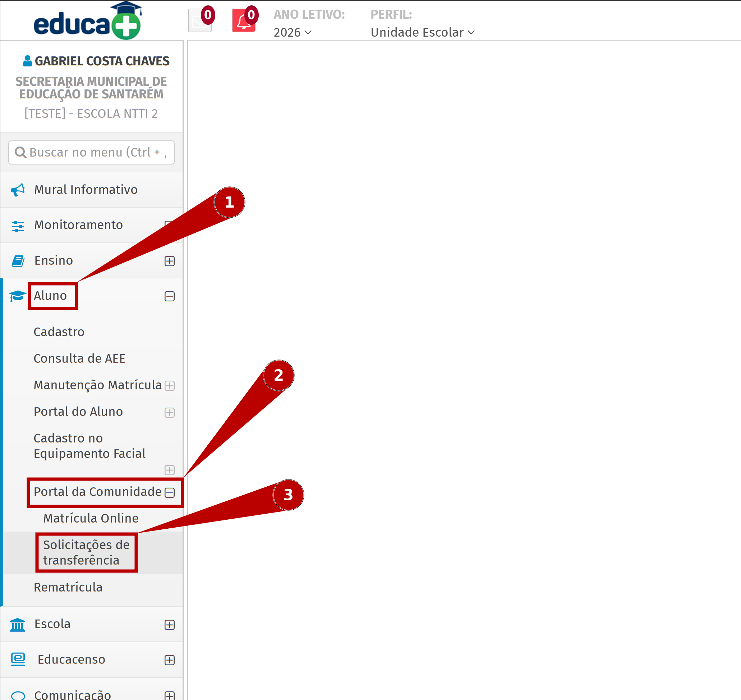Go to Rematrícula link
Viewport: 741px width, 700px height.
tap(68, 587)
